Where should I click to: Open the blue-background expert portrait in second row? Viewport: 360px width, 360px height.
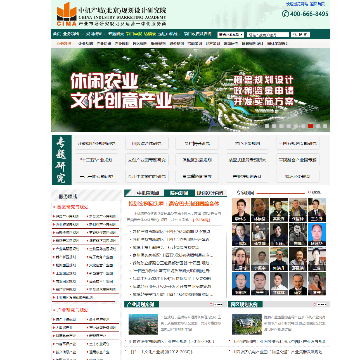point(317,235)
